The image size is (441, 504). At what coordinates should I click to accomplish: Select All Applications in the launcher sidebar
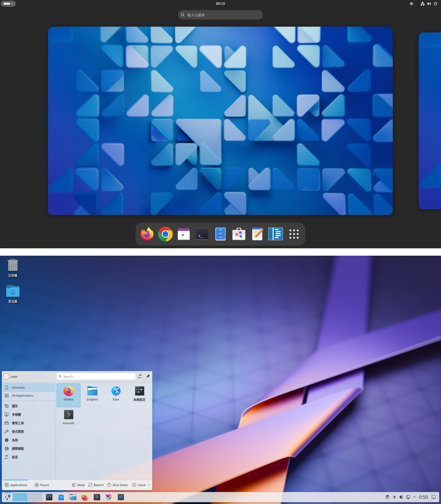(29, 396)
